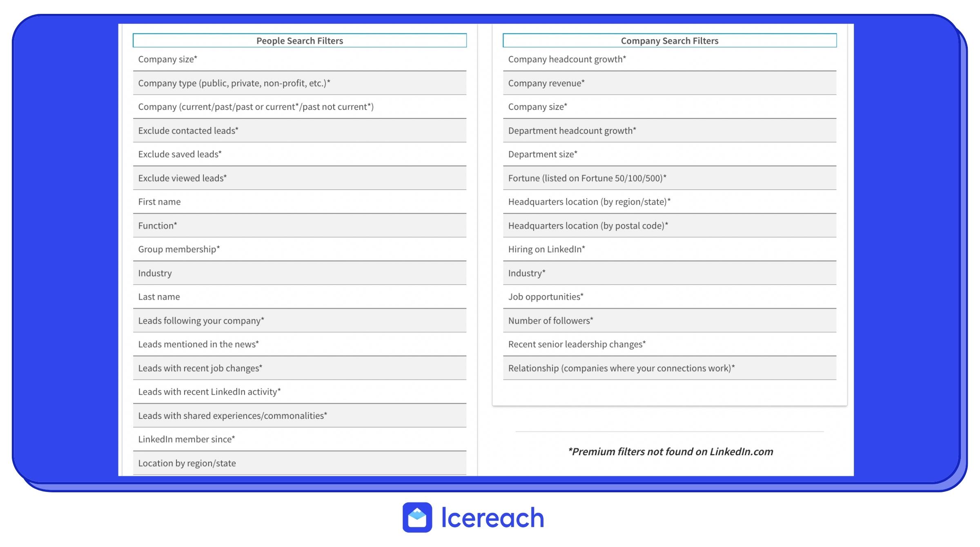Click the premium filters footnote link
Image resolution: width=980 pixels, height=547 pixels.
[670, 451]
